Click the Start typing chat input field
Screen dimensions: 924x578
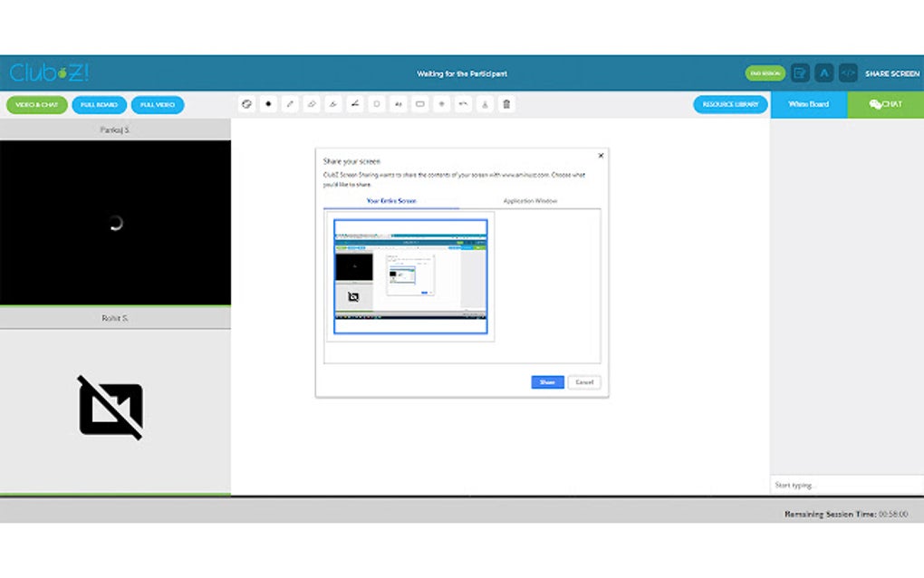[842, 484]
